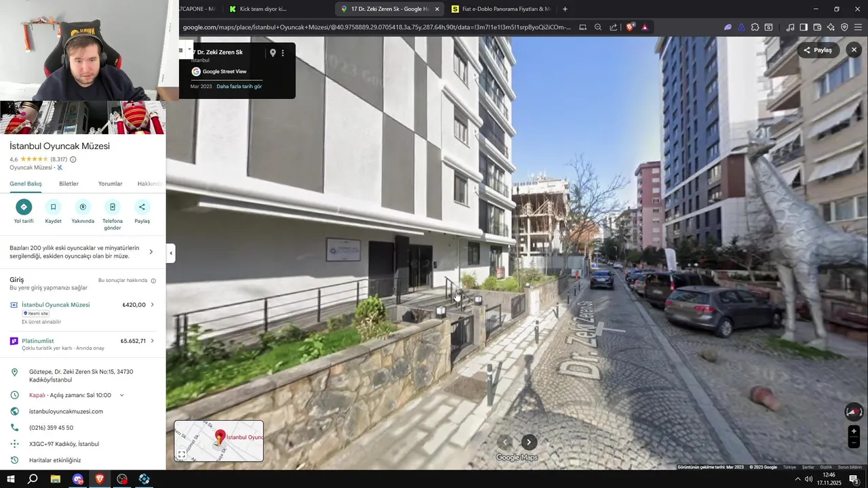Click the Paylaş button at top of Street View
Screen dimensions: 868x488
(818, 50)
